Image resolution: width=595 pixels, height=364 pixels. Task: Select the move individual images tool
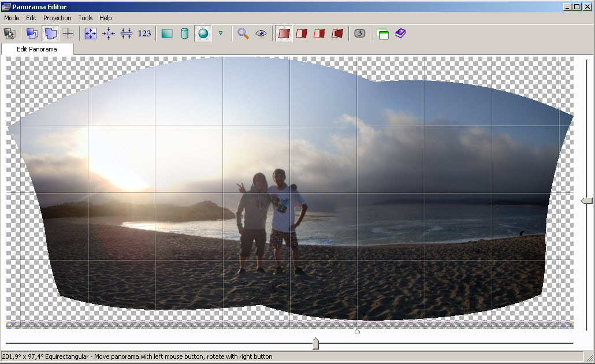click(51, 34)
